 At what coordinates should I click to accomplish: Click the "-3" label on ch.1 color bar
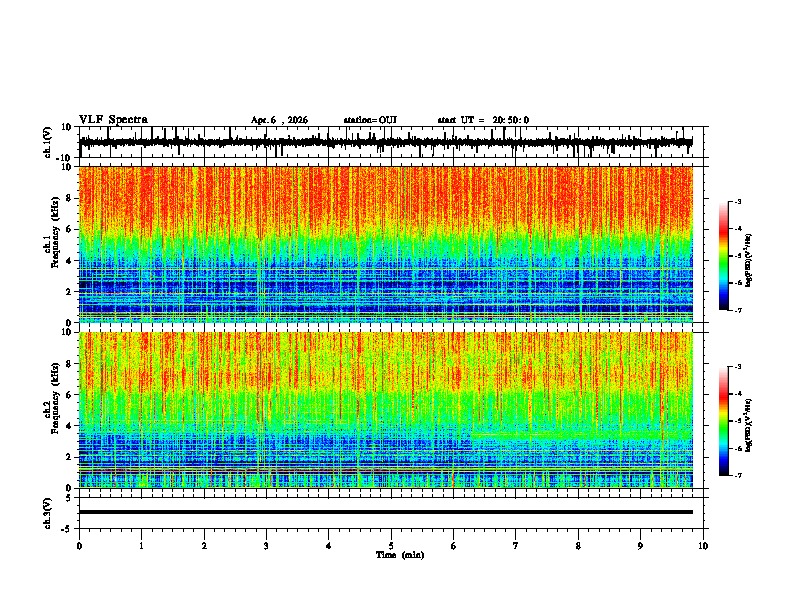tap(738, 201)
